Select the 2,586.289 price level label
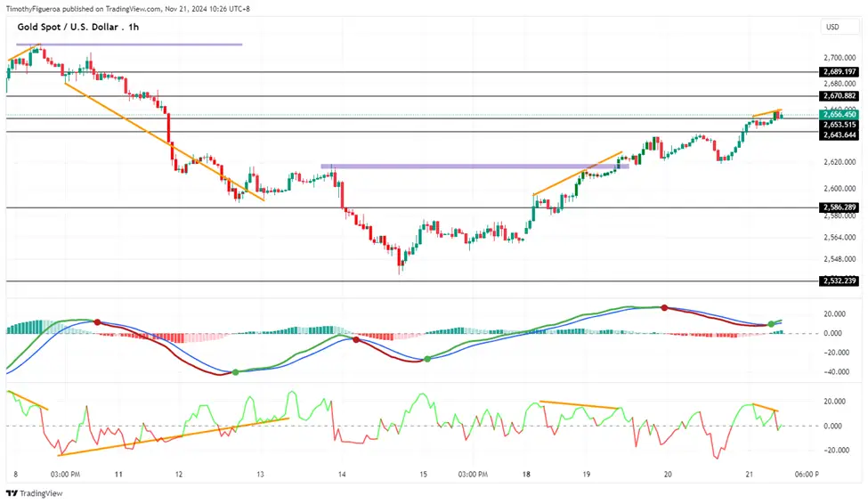 coord(840,207)
